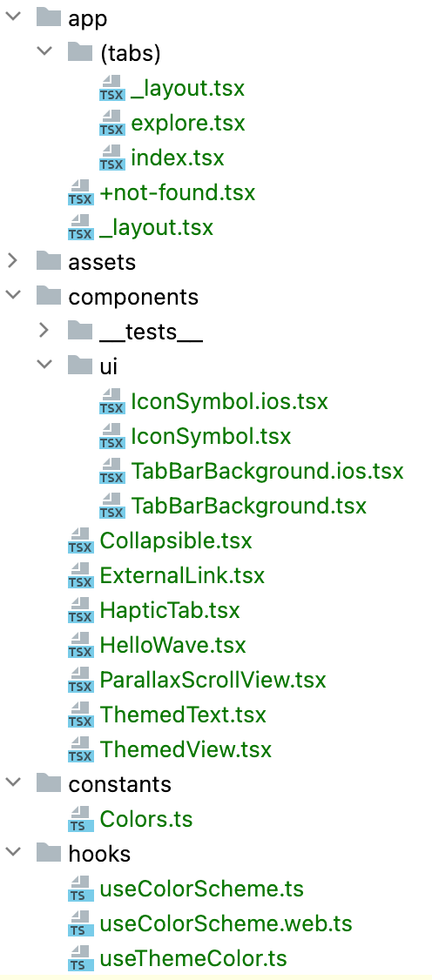Screen dimensions: 432x980
Task: Expand the __tests__ folder chevron
Action: coord(44,331)
